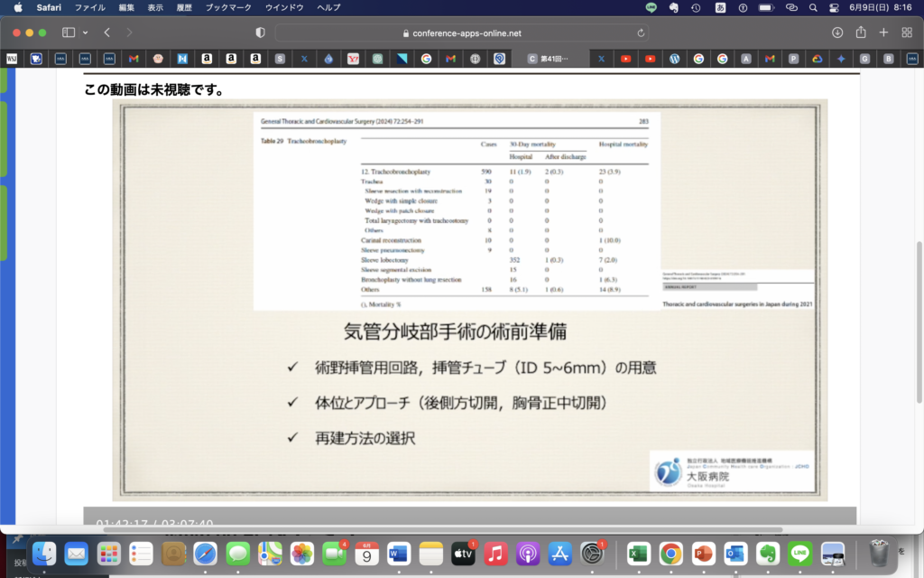This screenshot has height=578, width=924.
Task: Click the video slide on tracheobronchoplasty
Action: coord(469,298)
